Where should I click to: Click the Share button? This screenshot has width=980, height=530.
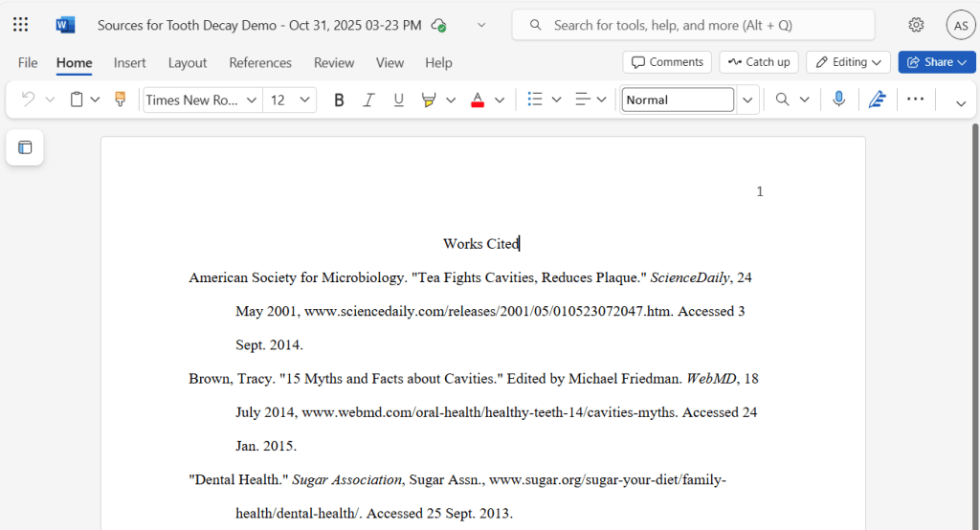pos(937,62)
